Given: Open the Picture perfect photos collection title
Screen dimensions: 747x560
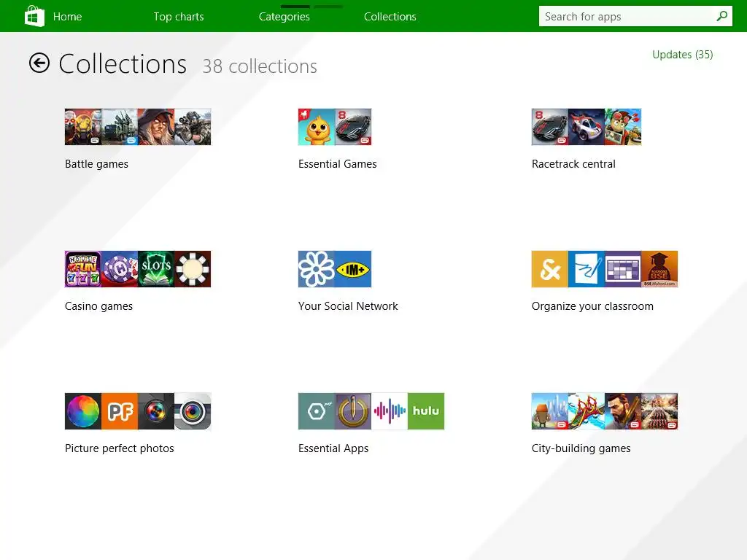Looking at the screenshot, I should tap(120, 448).
